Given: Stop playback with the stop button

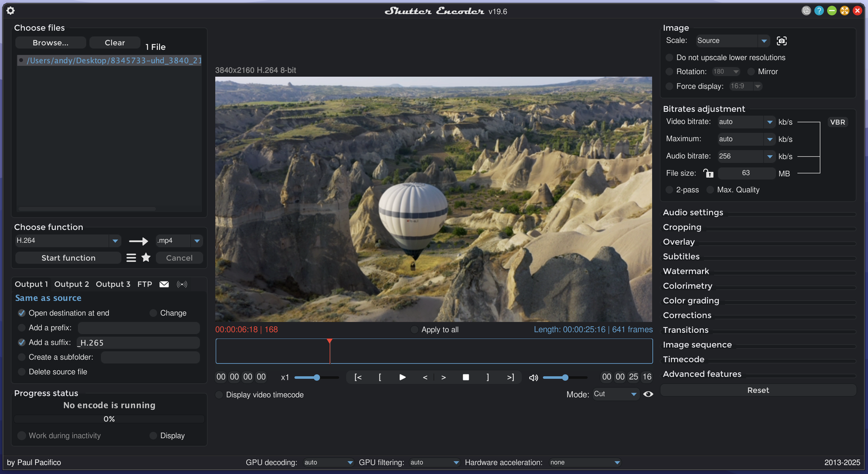Looking at the screenshot, I should coord(466,377).
